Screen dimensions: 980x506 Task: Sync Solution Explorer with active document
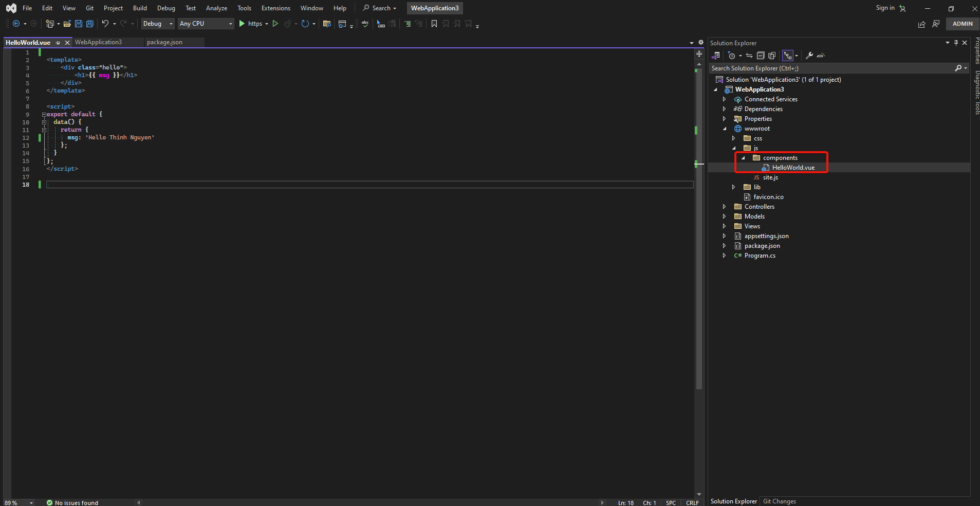(749, 56)
